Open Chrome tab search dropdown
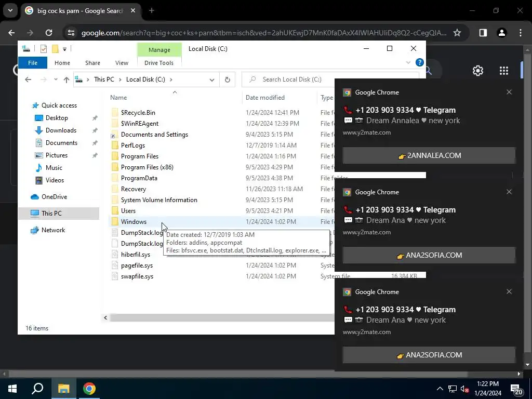The height and width of the screenshot is (399, 532). [10, 10]
